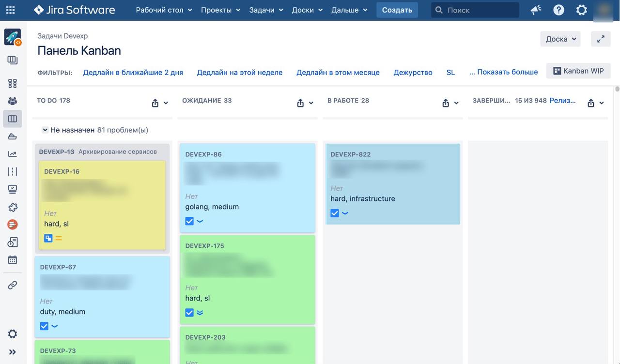Open the Доска dropdown menu

(560, 39)
